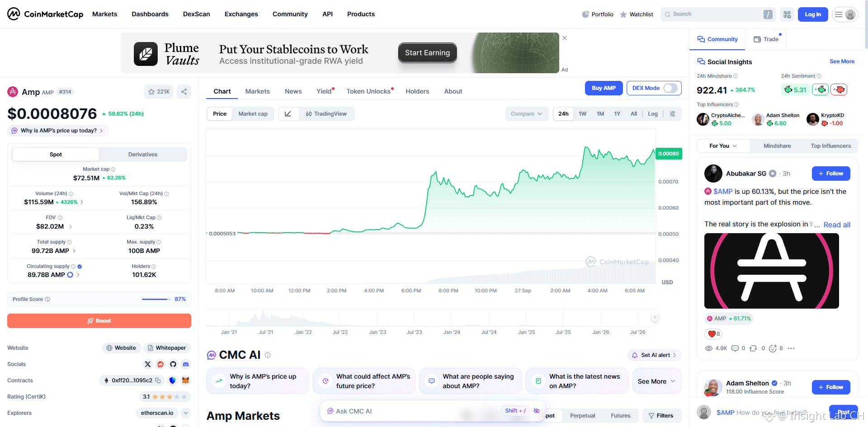Open "Why is AMP's price up today?" link

pos(58,131)
